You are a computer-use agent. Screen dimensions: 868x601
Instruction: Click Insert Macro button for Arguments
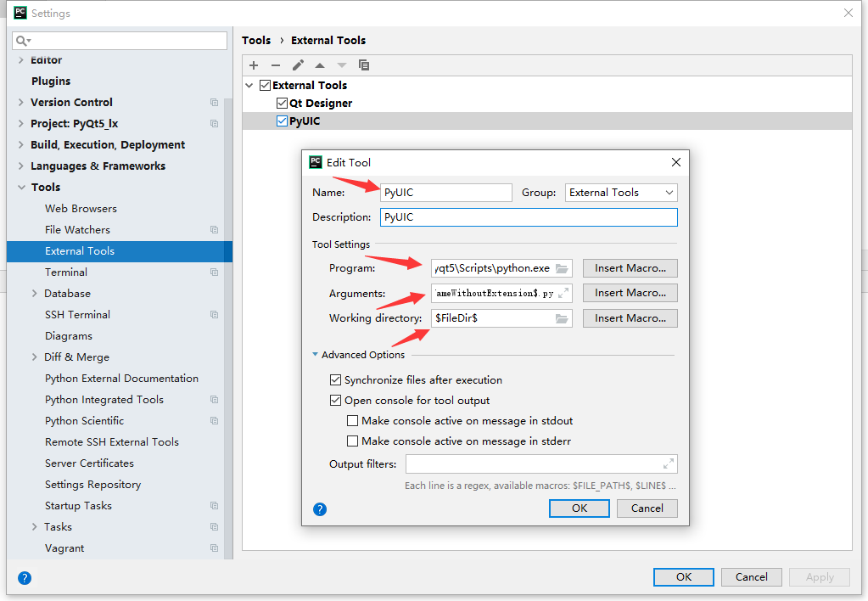pyautogui.click(x=630, y=293)
